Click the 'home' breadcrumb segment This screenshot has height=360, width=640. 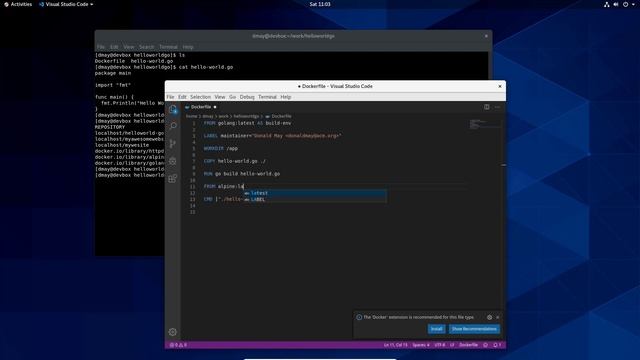(191, 116)
